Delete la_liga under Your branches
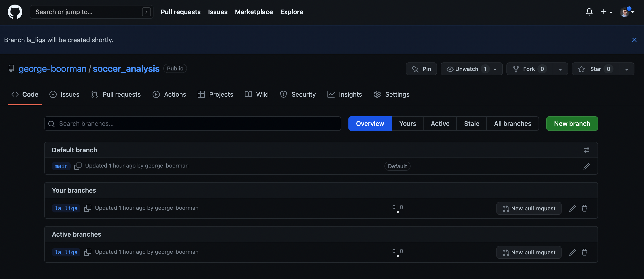Screen dimensions: 644x279 584,208
